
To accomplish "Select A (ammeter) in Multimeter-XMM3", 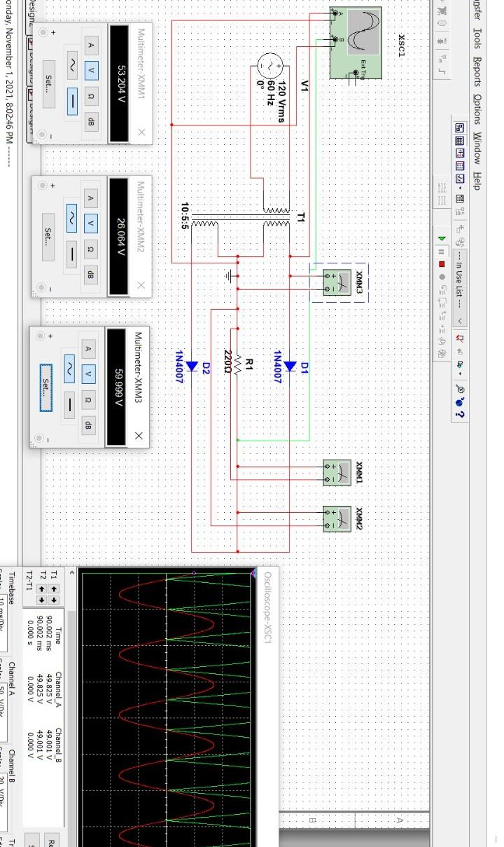I will point(88,349).
